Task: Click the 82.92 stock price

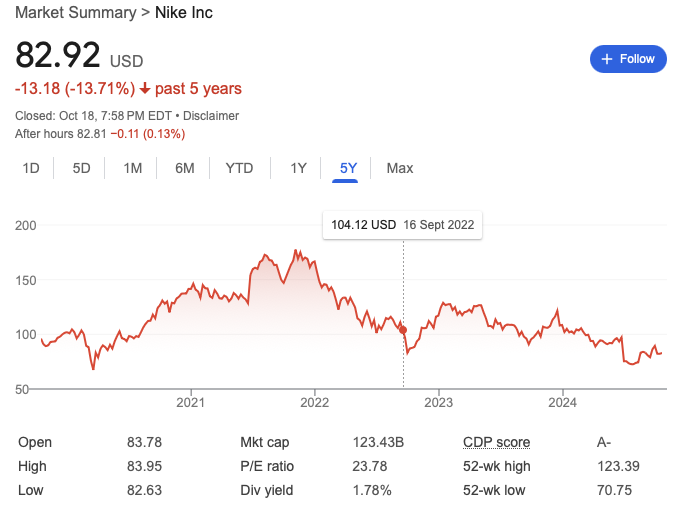Action: pos(55,56)
